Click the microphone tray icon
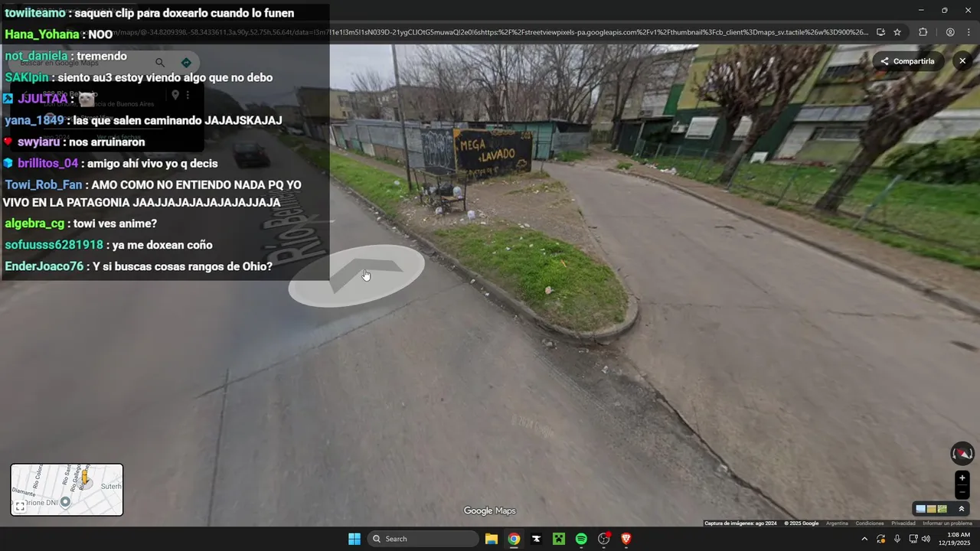This screenshot has height=551, width=980. (897, 539)
